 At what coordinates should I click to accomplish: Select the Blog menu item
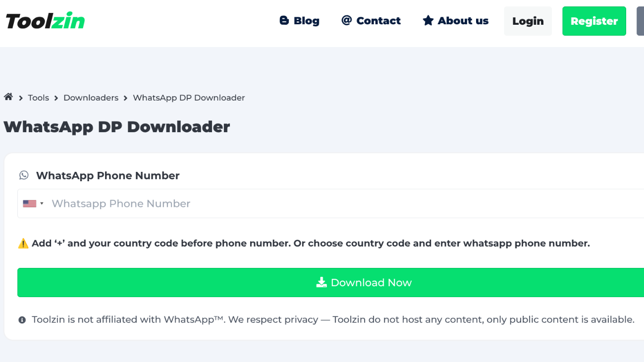[305, 20]
